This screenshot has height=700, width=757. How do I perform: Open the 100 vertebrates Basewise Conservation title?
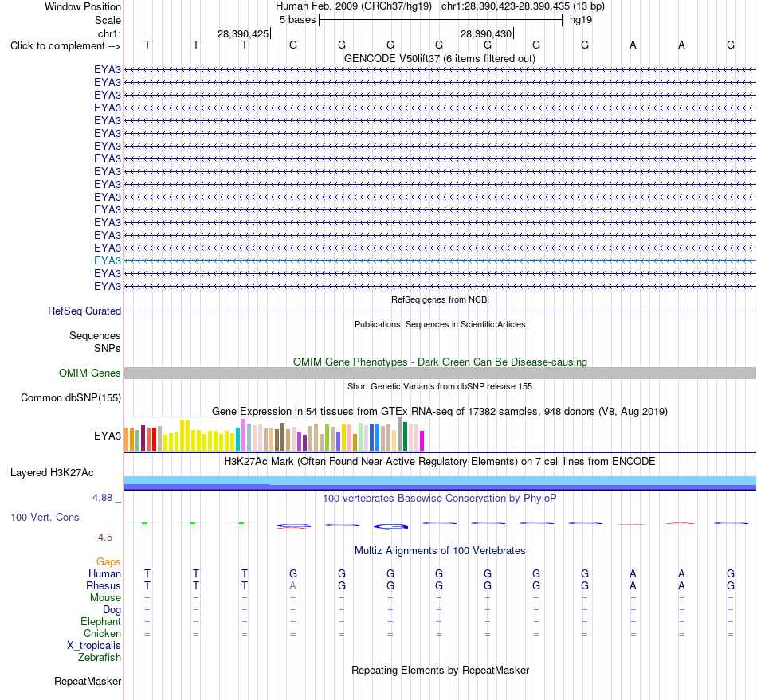440,499
